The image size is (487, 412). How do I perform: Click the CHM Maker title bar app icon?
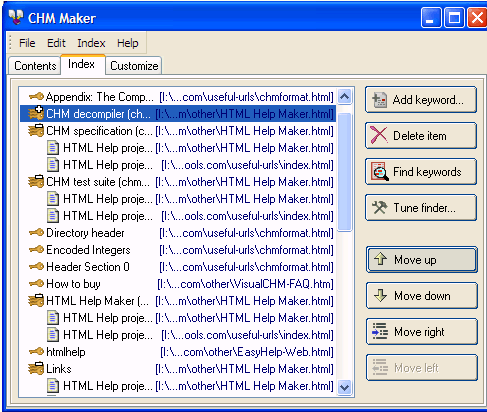tap(16, 17)
